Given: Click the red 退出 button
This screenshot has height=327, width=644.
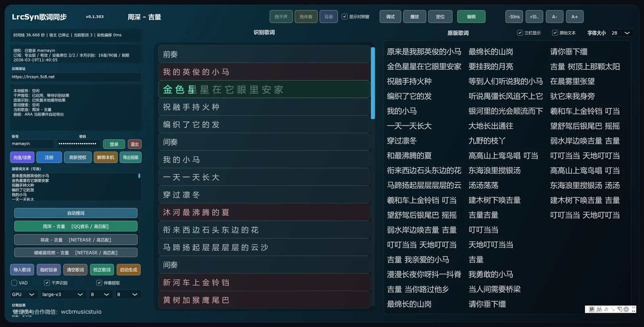Looking at the screenshot, I should (x=134, y=144).
